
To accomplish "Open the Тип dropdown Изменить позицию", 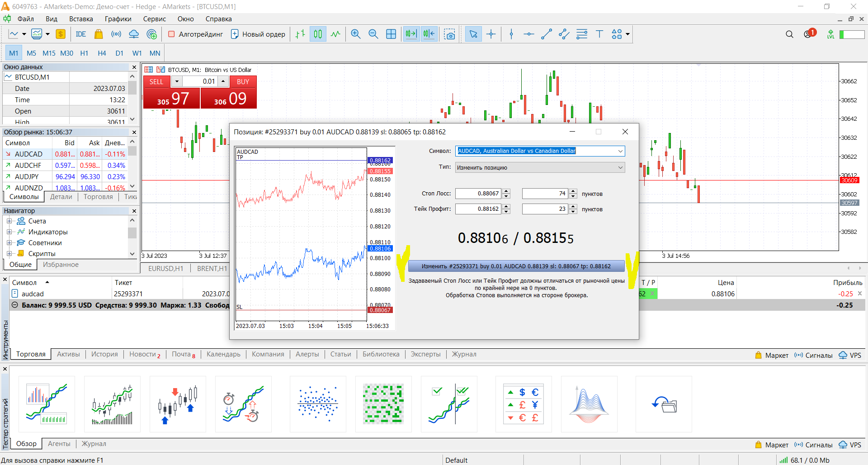I will (540, 167).
